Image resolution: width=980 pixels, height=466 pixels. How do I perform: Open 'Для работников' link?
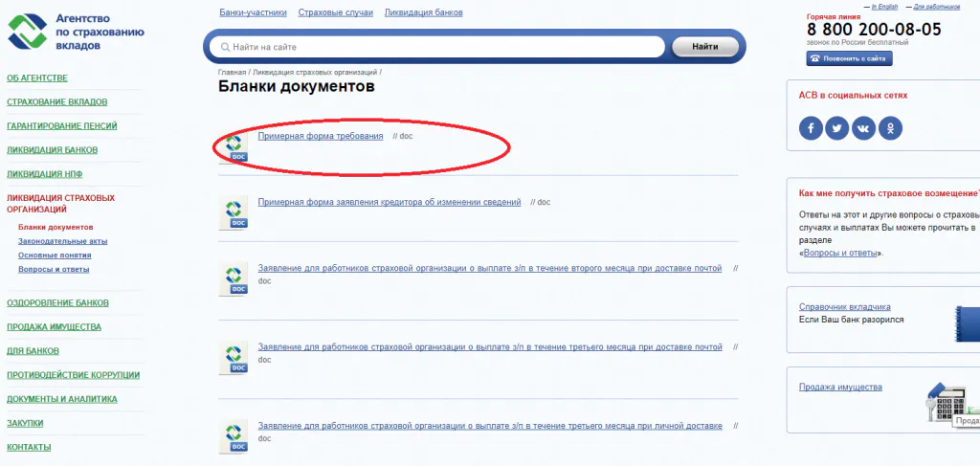(937, 7)
